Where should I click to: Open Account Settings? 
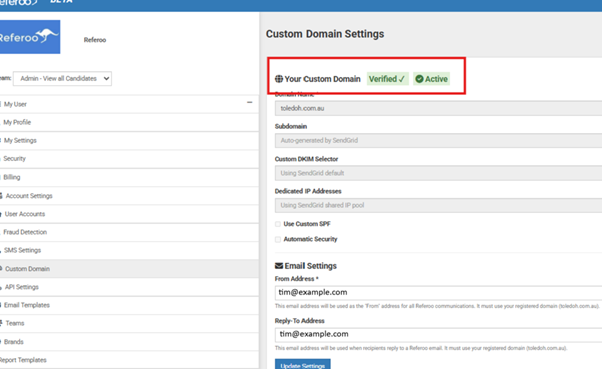coord(129,196)
